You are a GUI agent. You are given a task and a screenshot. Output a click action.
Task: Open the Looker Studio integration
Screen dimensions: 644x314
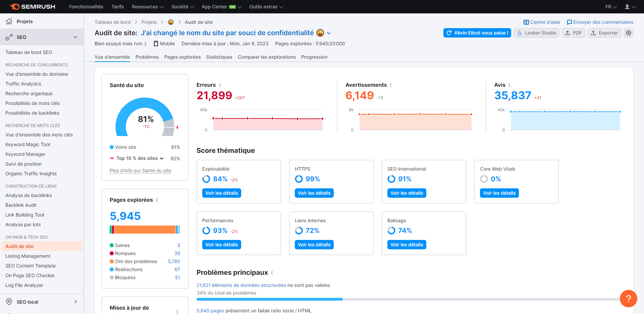(536, 33)
